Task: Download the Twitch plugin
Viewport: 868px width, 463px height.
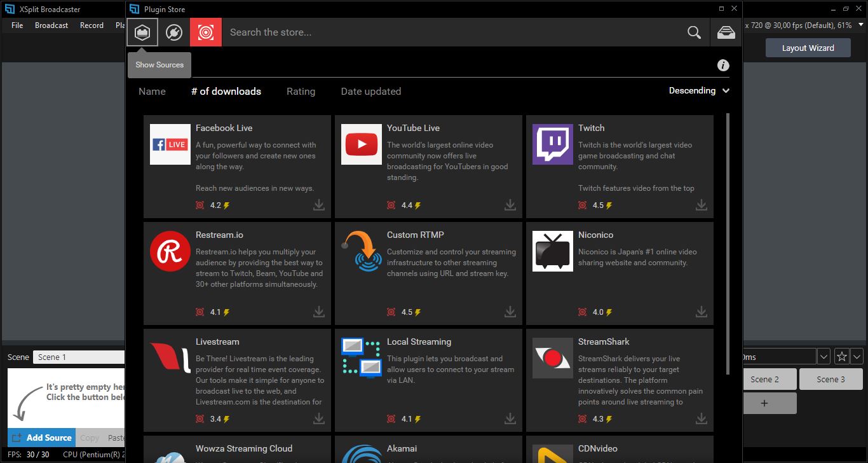Action: coord(702,205)
